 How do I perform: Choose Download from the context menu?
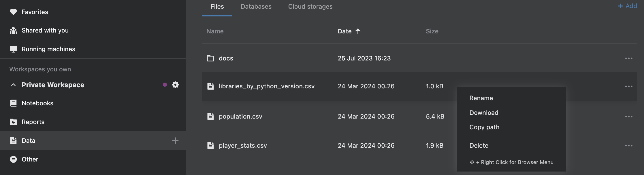coord(484,113)
